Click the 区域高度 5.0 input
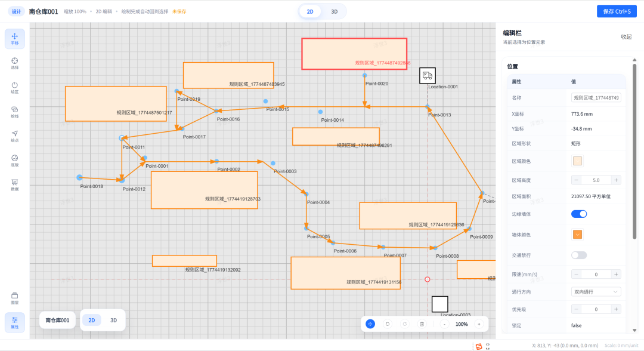 (x=596, y=180)
